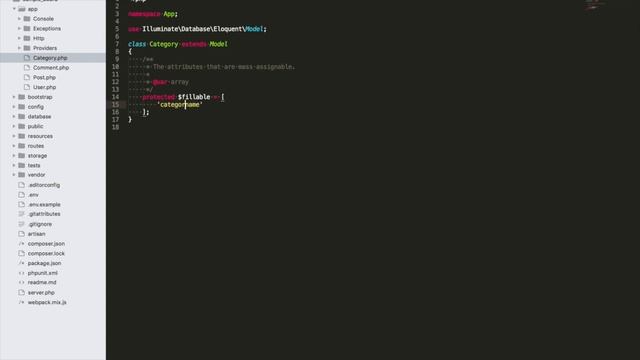Image resolution: width=640 pixels, height=360 pixels.
Task: Click the database folder icon
Action: pyautogui.click(x=22, y=117)
